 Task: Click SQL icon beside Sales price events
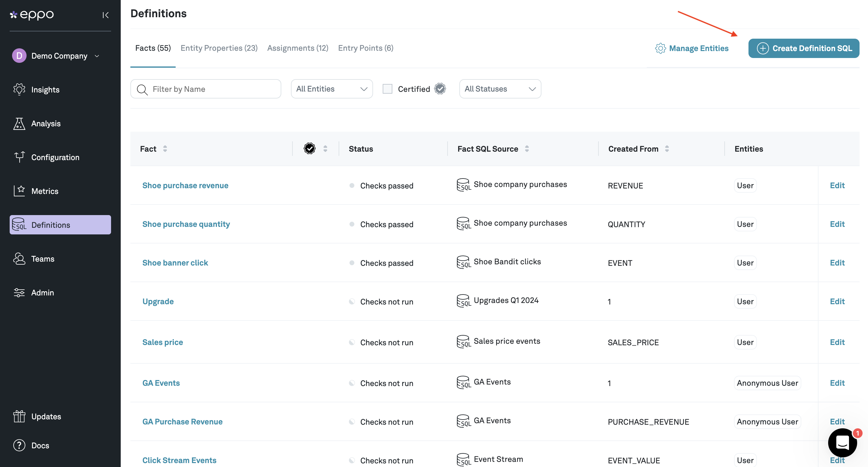464,342
